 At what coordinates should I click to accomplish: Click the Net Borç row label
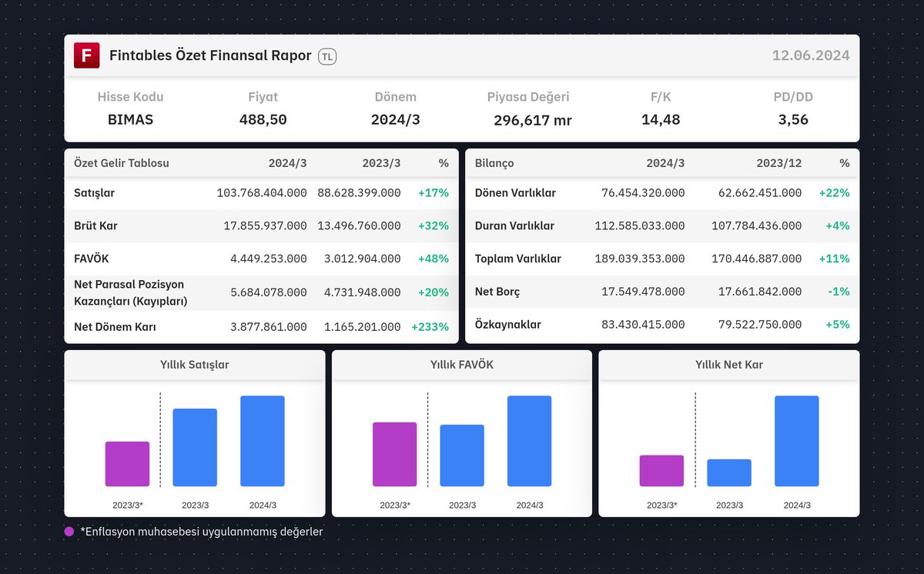point(497,292)
